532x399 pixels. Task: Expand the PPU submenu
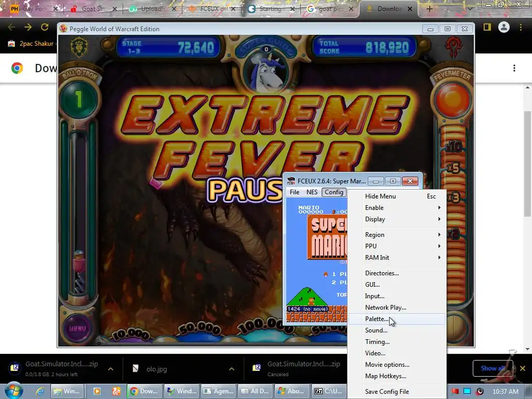[397, 246]
